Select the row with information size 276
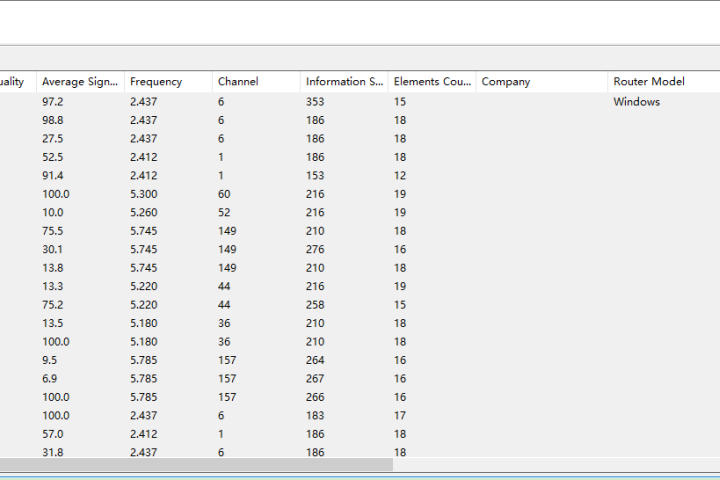 [360, 249]
